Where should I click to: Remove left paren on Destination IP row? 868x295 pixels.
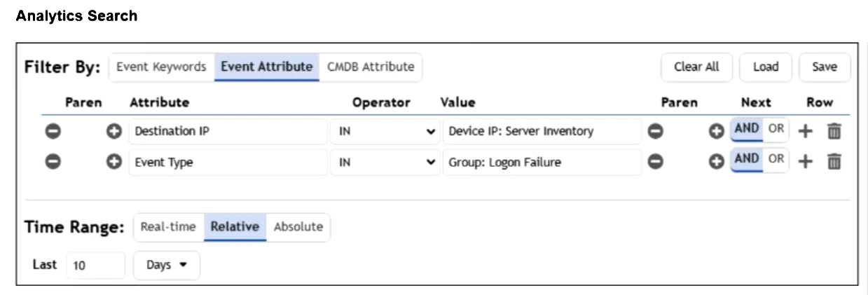point(53,132)
